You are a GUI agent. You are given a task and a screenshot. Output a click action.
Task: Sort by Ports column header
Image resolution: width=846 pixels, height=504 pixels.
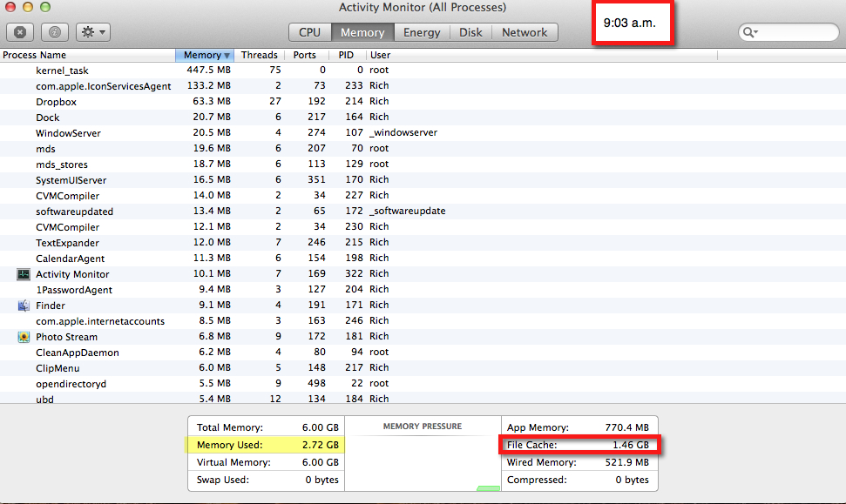[305, 55]
